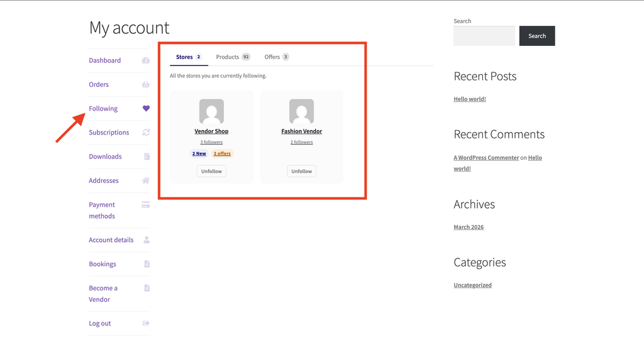Click the Offers count badge 3
The image size is (644, 352).
pos(286,57)
